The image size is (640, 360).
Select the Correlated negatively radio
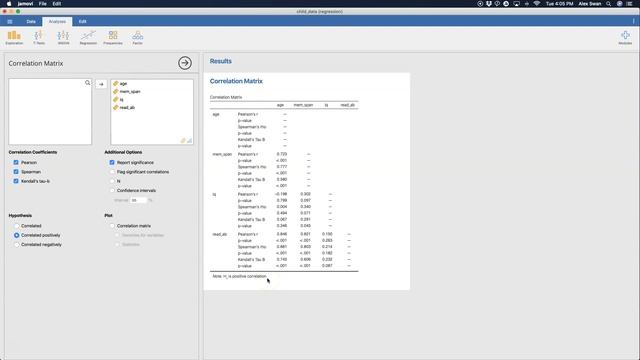click(16, 244)
